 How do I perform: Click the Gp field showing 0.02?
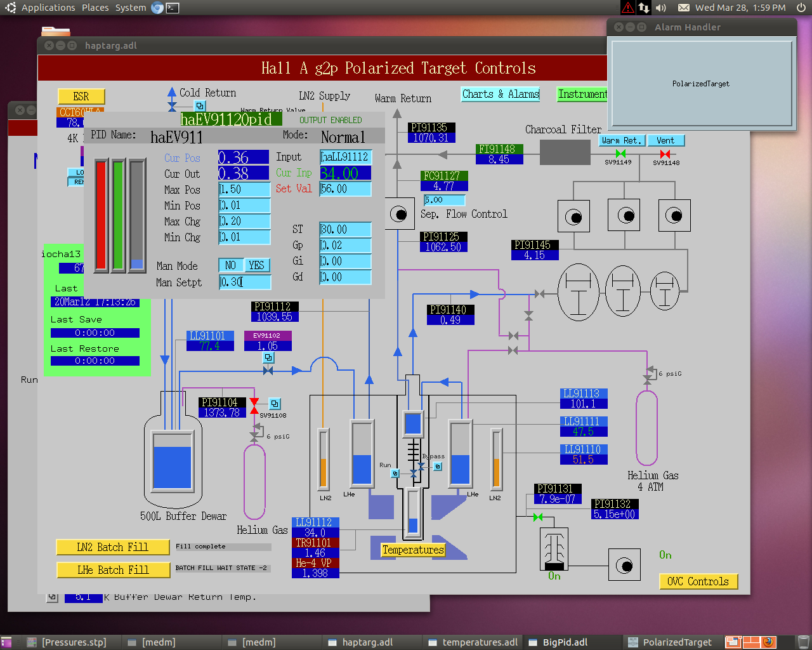point(345,245)
